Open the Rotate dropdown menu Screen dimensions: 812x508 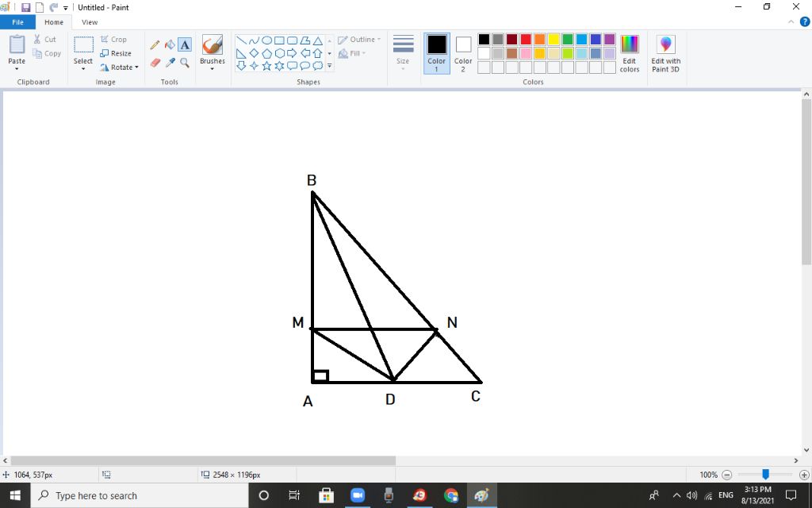click(120, 67)
